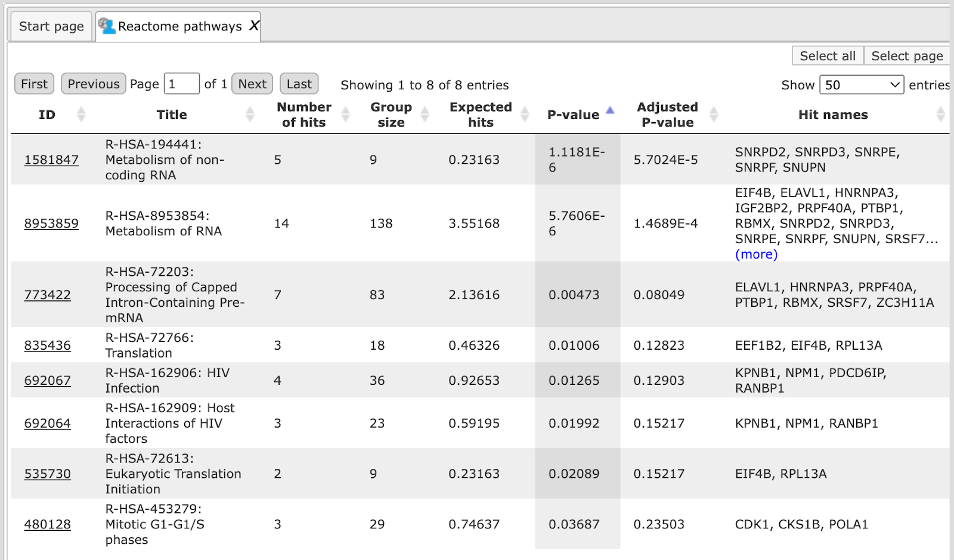Expand hit names via (more) link
The height and width of the screenshot is (560, 954).
coord(756,254)
